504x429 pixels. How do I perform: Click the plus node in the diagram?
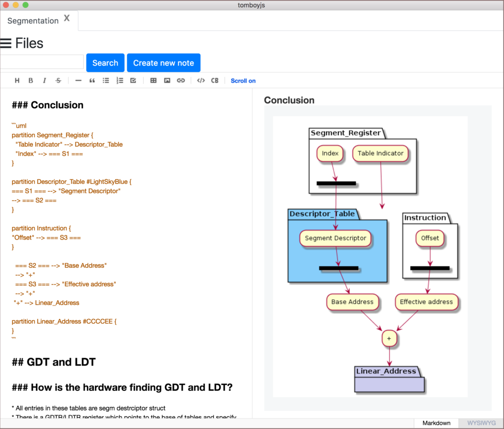coord(389,338)
